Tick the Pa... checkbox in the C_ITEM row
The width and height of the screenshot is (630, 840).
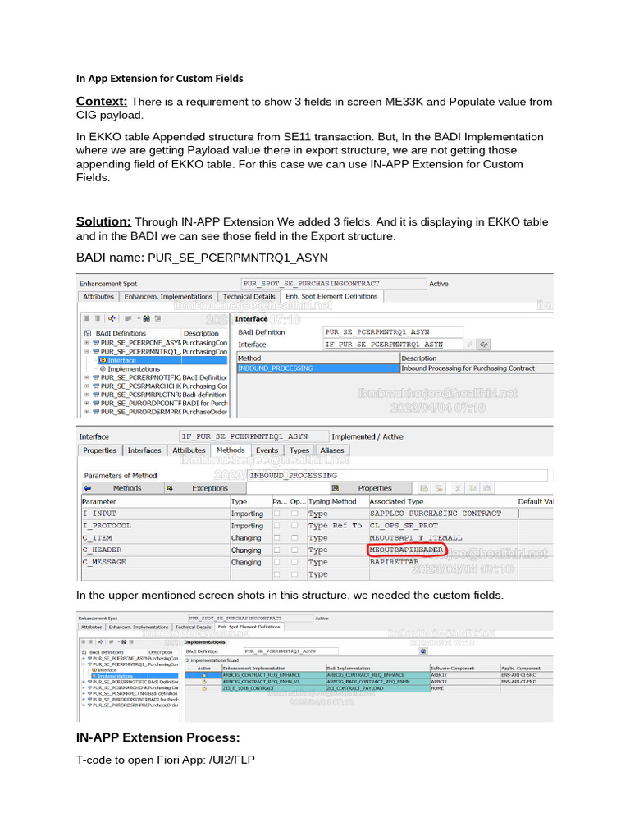[277, 537]
